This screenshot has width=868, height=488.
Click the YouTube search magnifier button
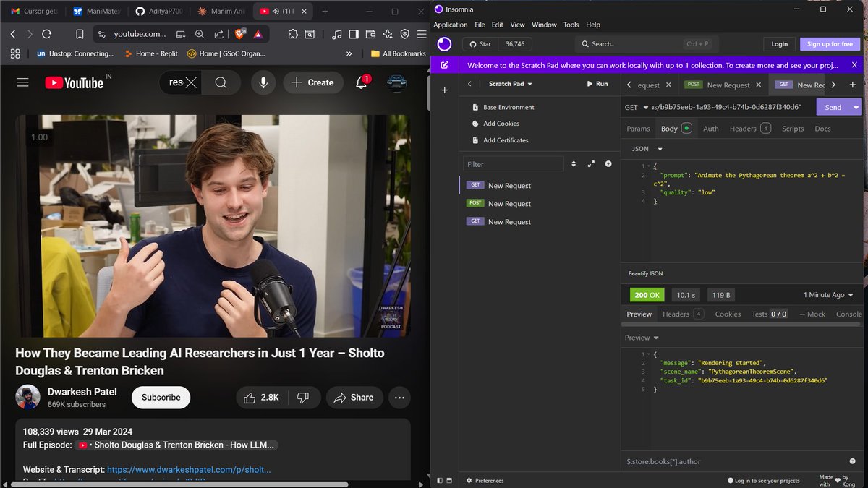pyautogui.click(x=221, y=82)
